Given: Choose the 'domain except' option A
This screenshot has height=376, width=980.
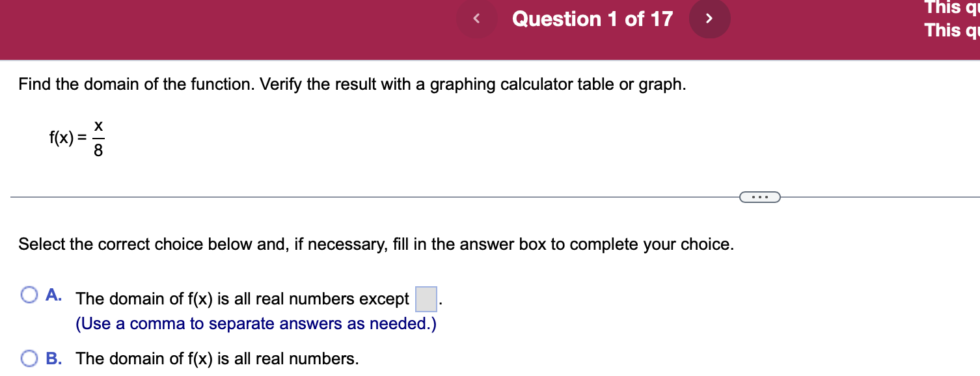Looking at the screenshot, I should click(29, 295).
